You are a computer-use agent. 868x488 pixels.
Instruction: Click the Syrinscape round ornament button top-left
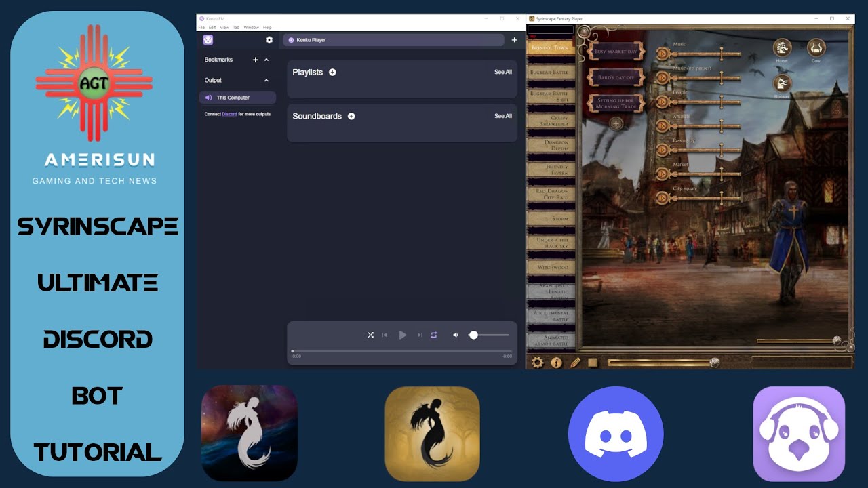[583, 32]
